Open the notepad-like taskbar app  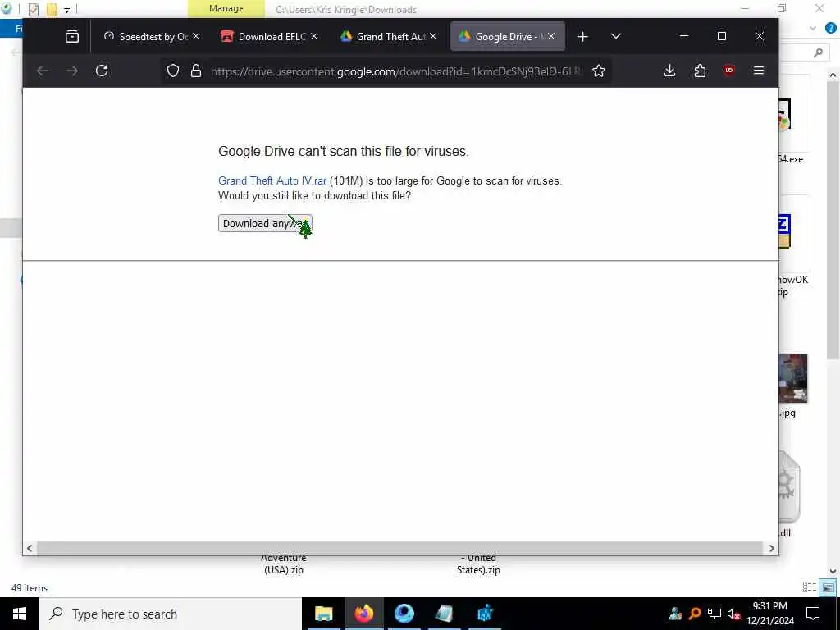point(444,614)
